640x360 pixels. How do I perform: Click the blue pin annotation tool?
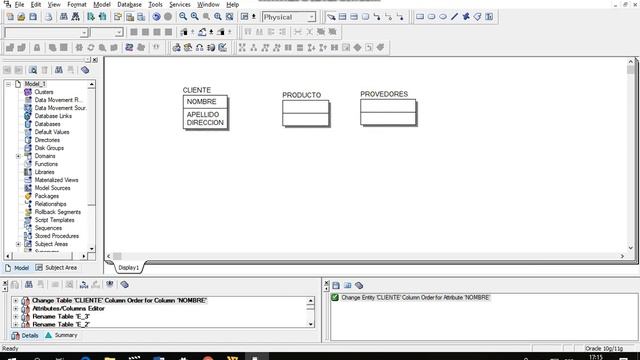pyautogui.click(x=466, y=17)
